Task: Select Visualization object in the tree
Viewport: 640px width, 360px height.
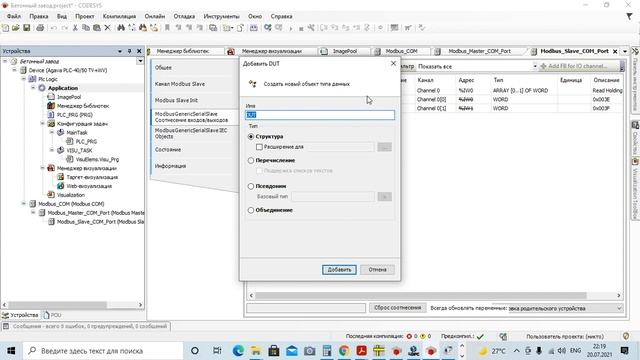Action: (71, 195)
